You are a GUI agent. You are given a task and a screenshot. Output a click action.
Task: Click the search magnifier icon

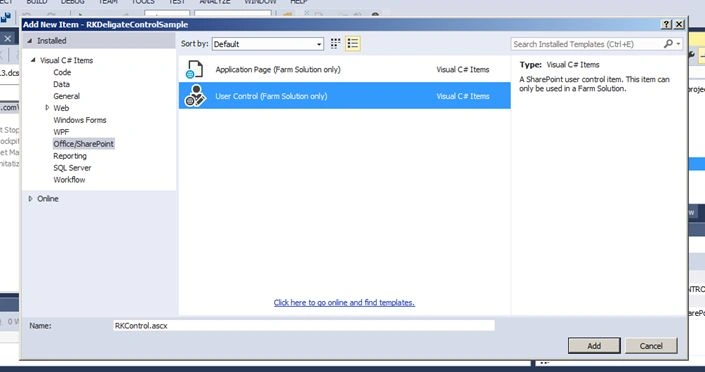(668, 44)
